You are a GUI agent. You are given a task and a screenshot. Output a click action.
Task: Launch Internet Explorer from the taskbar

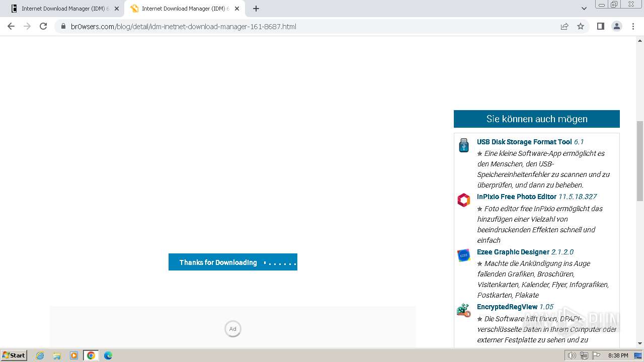40,355
